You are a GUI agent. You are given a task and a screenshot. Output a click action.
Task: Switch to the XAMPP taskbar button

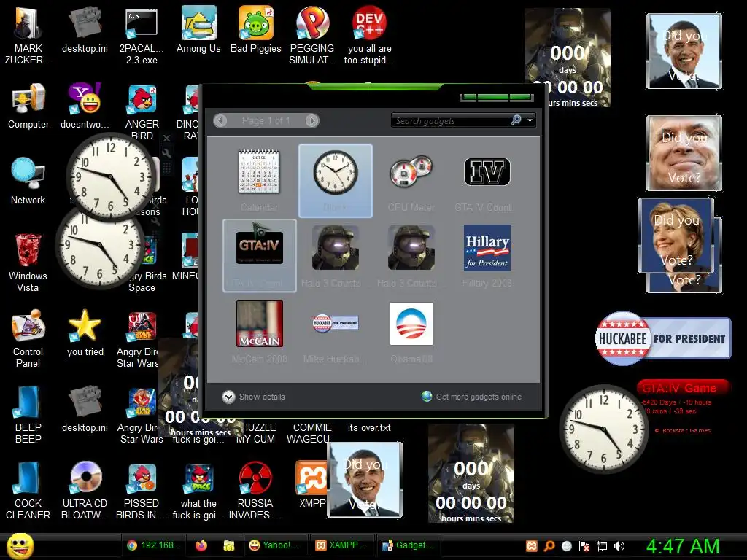click(342, 545)
